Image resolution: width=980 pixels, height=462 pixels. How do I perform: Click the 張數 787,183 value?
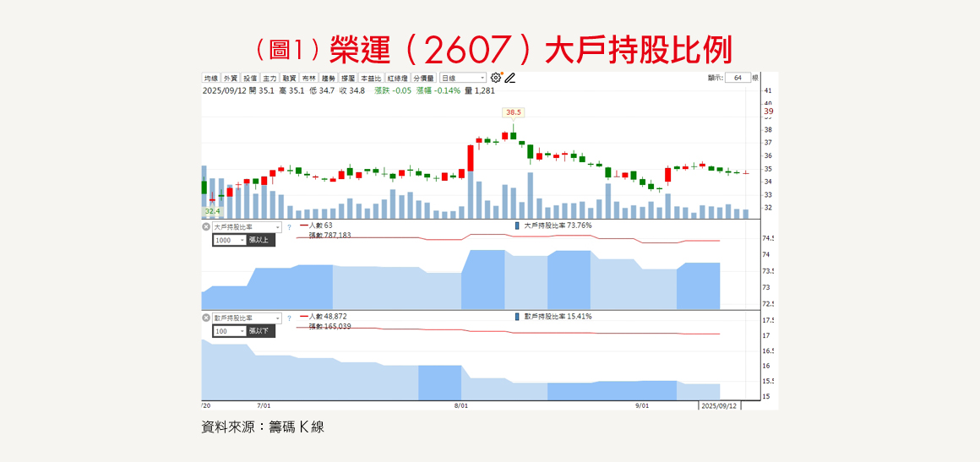click(x=329, y=235)
